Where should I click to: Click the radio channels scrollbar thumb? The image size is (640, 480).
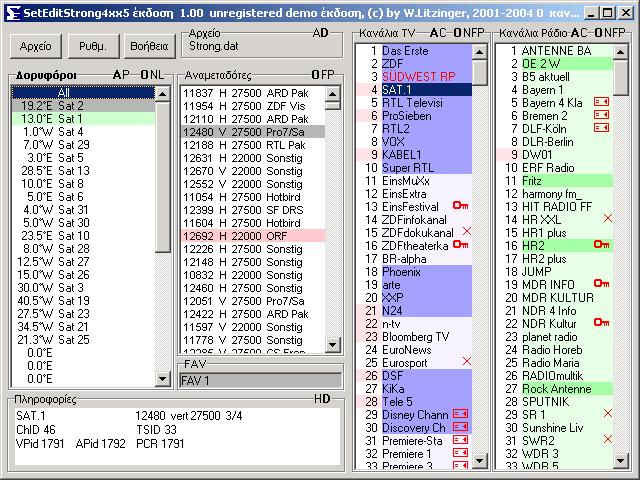[x=620, y=78]
